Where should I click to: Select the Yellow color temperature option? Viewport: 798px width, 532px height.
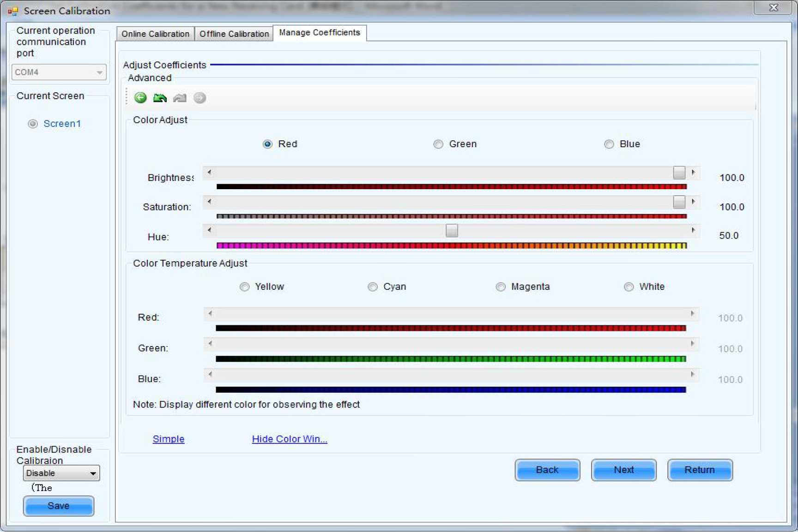(x=244, y=287)
